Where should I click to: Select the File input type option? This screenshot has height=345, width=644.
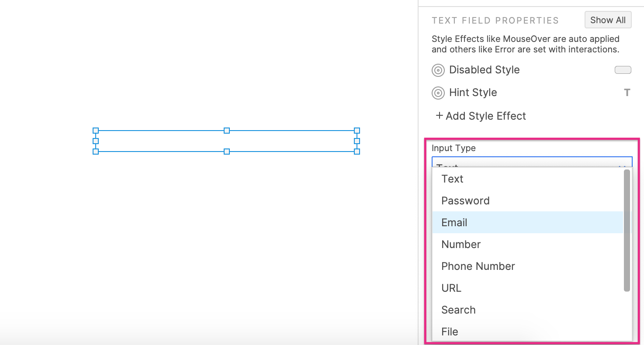[449, 331]
